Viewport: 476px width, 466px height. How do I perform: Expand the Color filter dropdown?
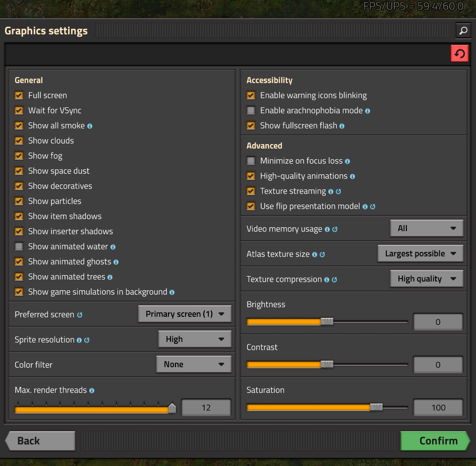tap(194, 364)
